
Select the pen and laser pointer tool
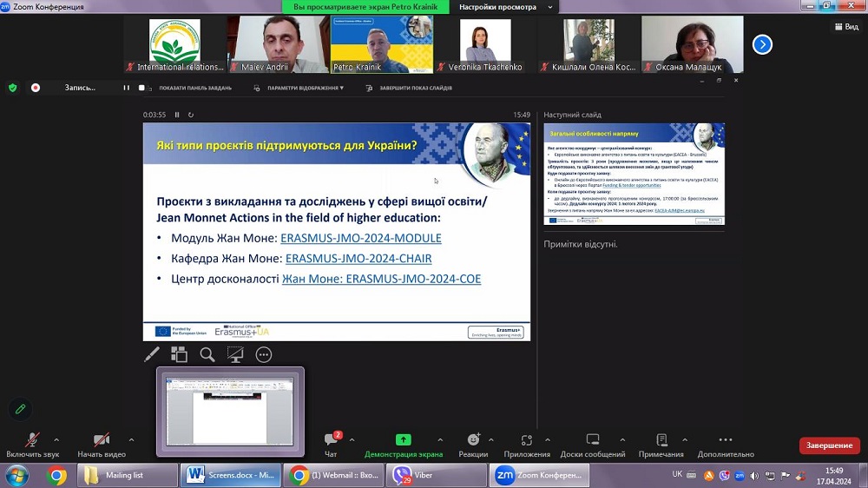[152, 354]
